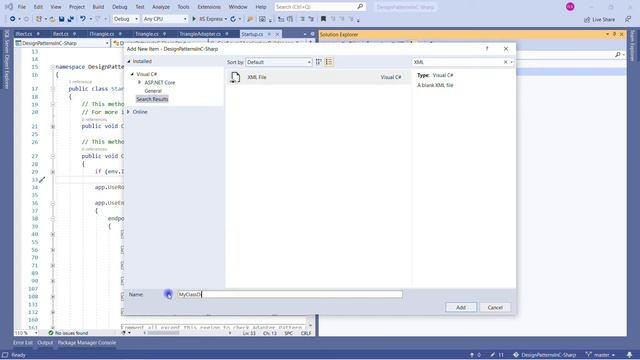Click the Navigate Backward toolbar icon
This screenshot has height=360, width=640.
(x=13, y=19)
